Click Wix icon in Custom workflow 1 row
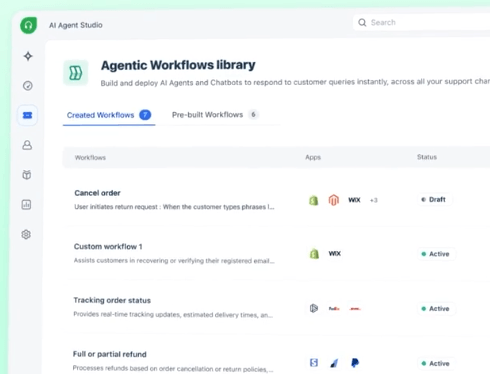The height and width of the screenshot is (374, 490). point(335,254)
